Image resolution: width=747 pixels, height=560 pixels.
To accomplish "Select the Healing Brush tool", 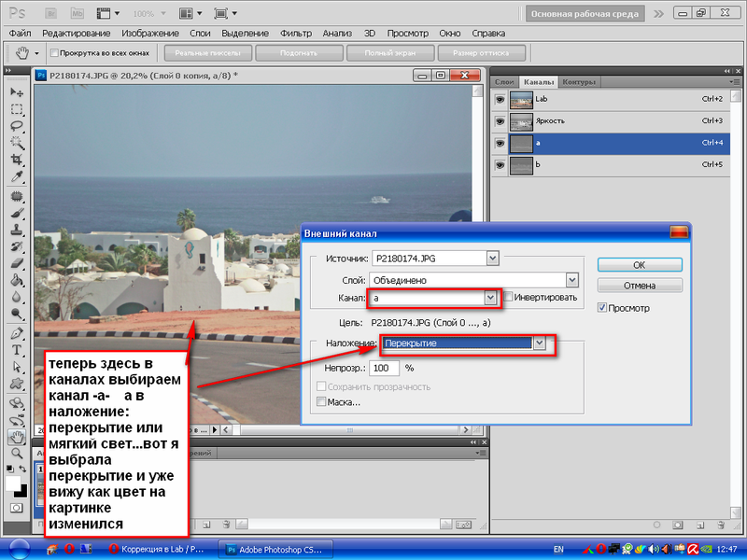I will click(17, 196).
